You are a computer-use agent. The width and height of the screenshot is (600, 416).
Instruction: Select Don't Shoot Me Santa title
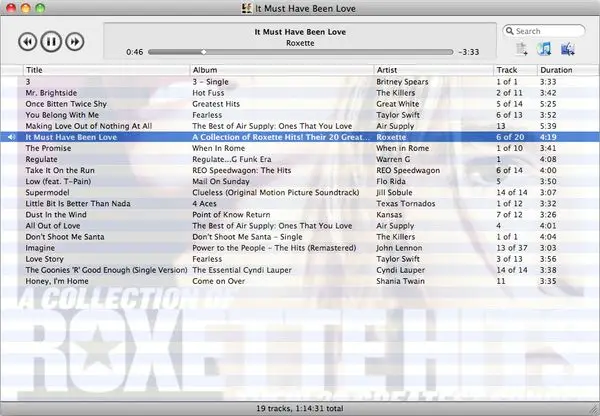click(x=65, y=237)
